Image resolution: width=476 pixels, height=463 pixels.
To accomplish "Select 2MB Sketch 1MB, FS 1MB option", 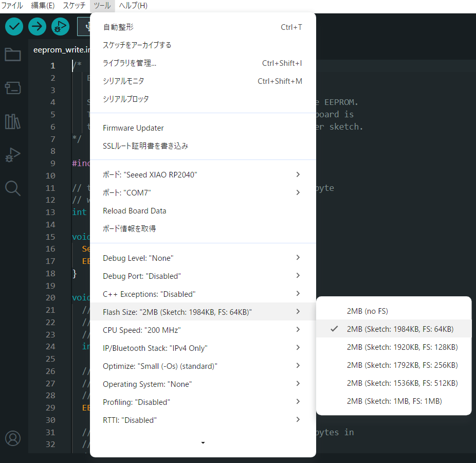I will (x=394, y=401).
